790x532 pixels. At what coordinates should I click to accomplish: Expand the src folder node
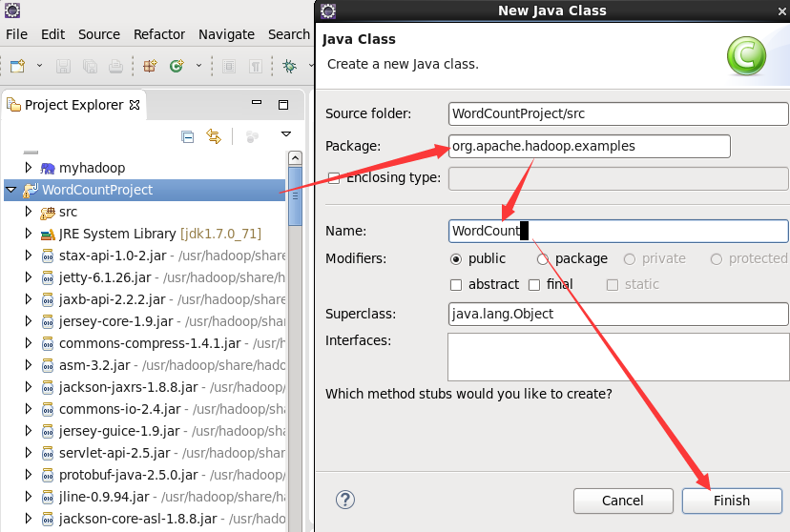click(x=29, y=212)
